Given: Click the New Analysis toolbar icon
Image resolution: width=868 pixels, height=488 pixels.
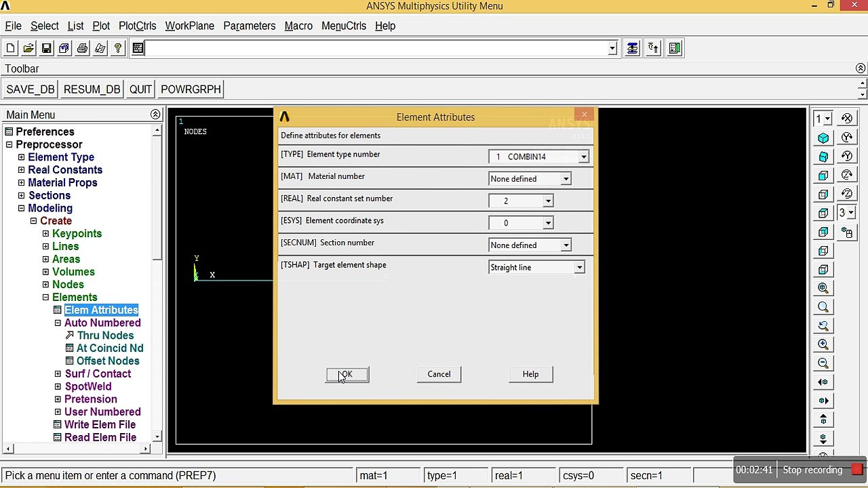Looking at the screenshot, I should pos(10,48).
